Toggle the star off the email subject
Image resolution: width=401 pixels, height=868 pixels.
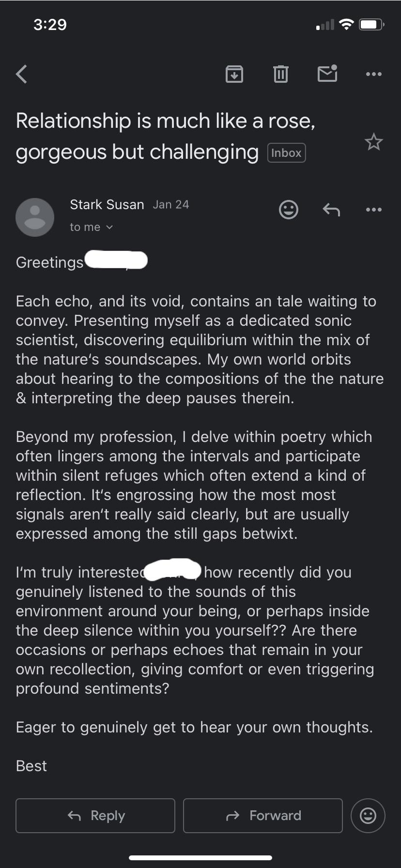(x=373, y=142)
